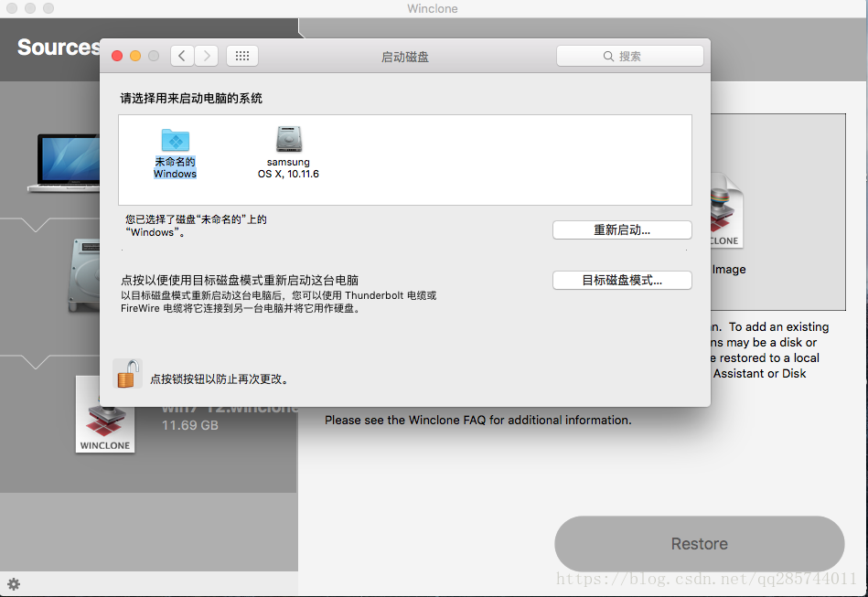Click the 启动磁盘 window title
This screenshot has height=597, width=868.
[x=404, y=57]
